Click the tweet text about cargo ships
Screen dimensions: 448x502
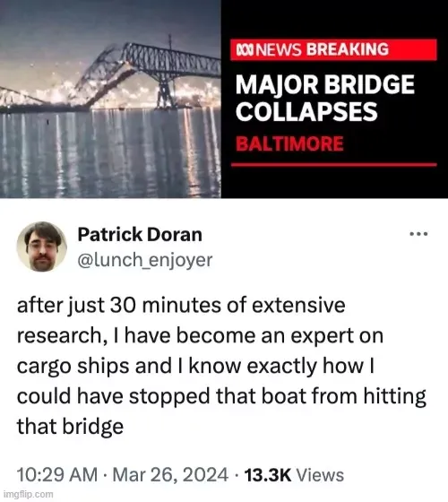point(221,366)
